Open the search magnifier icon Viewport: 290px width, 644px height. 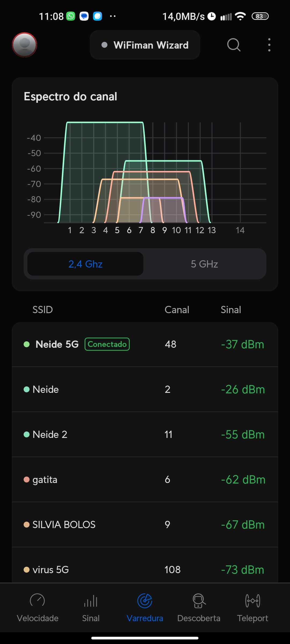(x=234, y=45)
